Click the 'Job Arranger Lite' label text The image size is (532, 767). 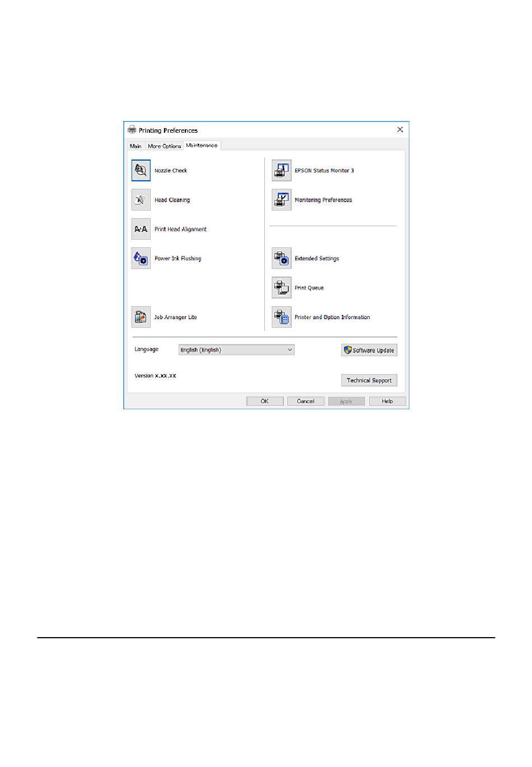(x=176, y=317)
